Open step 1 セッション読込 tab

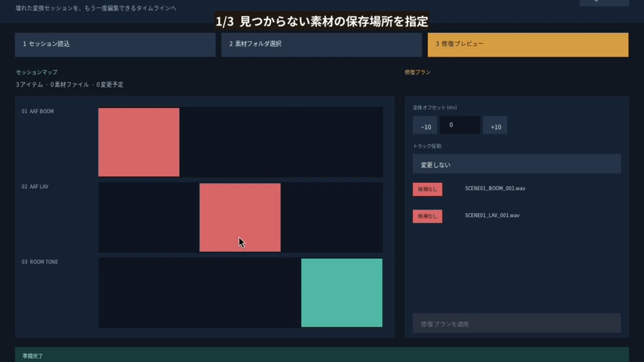pos(115,45)
